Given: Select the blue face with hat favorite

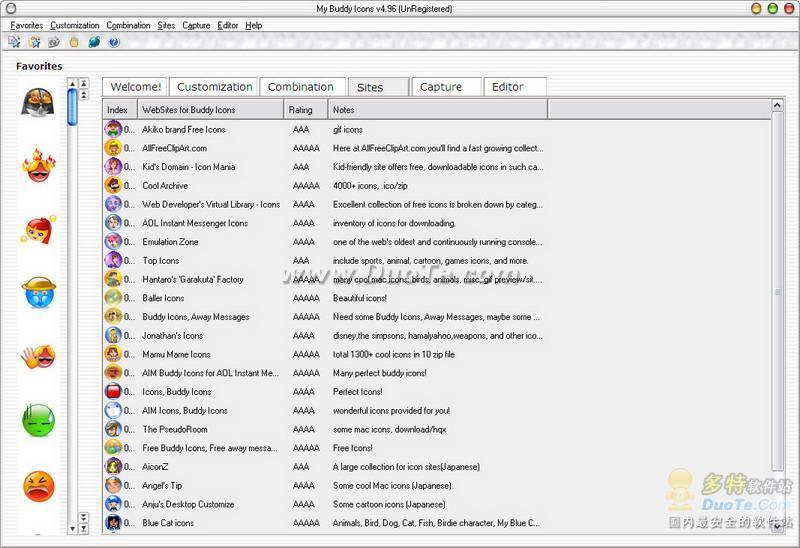Looking at the screenshot, I should (39, 292).
